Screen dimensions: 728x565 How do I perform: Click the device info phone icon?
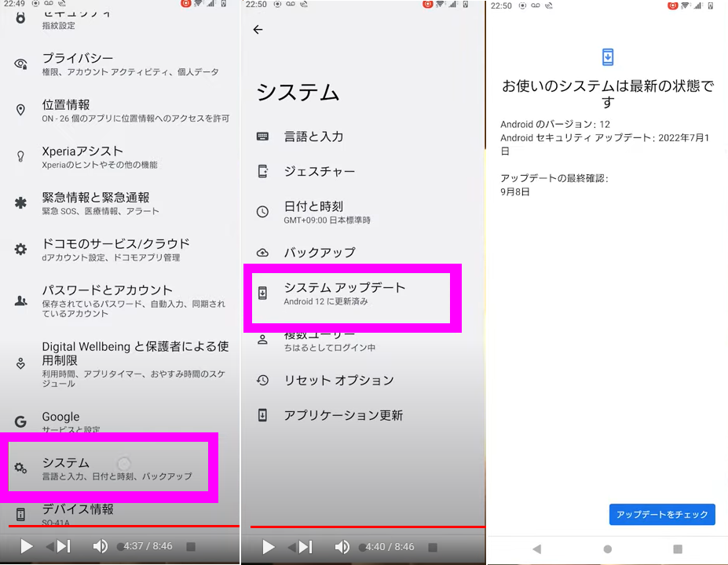click(x=20, y=515)
